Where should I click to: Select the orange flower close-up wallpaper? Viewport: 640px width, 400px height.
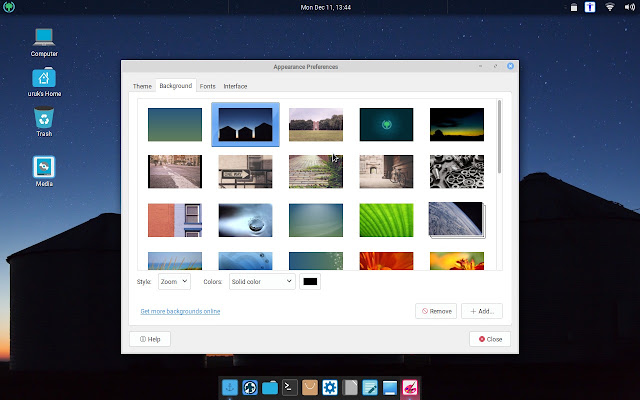tap(386, 261)
